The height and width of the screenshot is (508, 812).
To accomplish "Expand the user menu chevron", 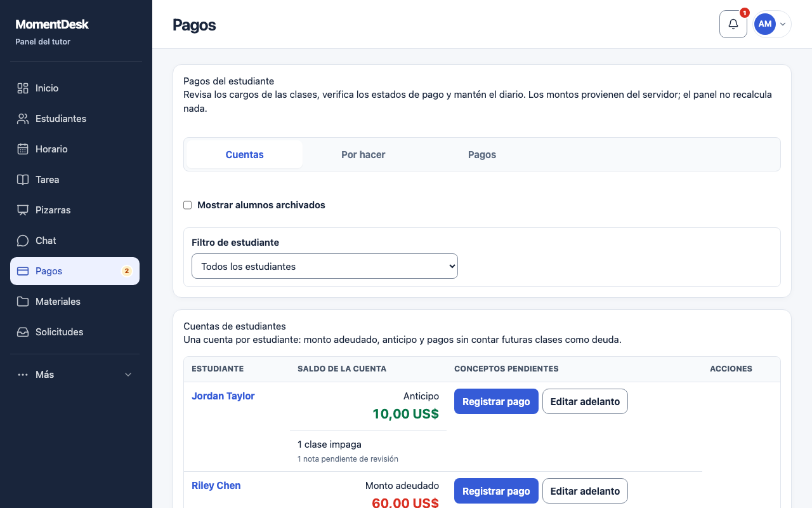I will pyautogui.click(x=783, y=24).
